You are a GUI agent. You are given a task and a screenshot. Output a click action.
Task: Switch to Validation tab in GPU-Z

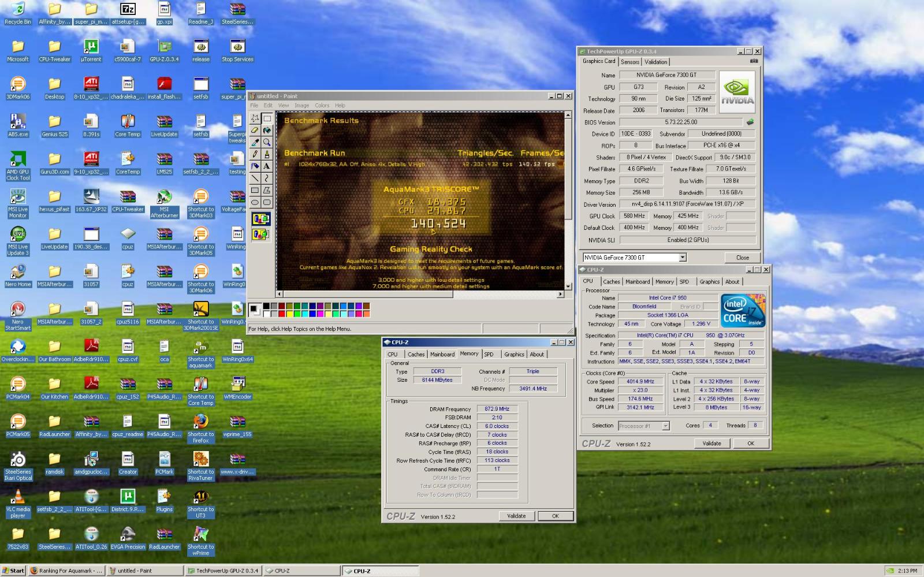pos(656,62)
